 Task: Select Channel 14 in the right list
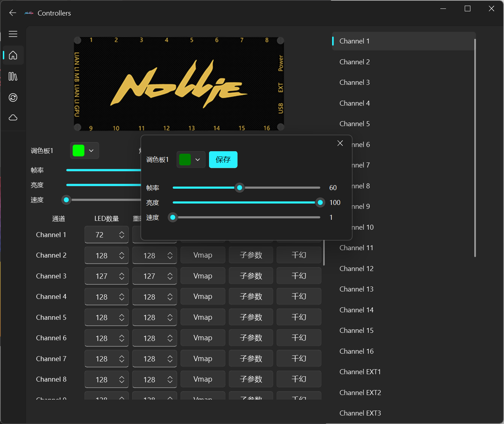coord(403,310)
